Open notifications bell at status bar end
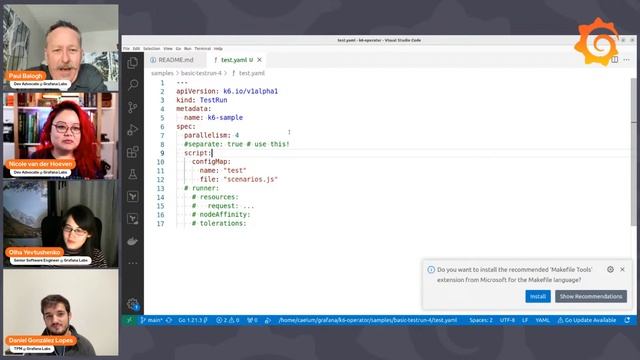Image resolution: width=640 pixels, height=360 pixels. (x=627, y=320)
